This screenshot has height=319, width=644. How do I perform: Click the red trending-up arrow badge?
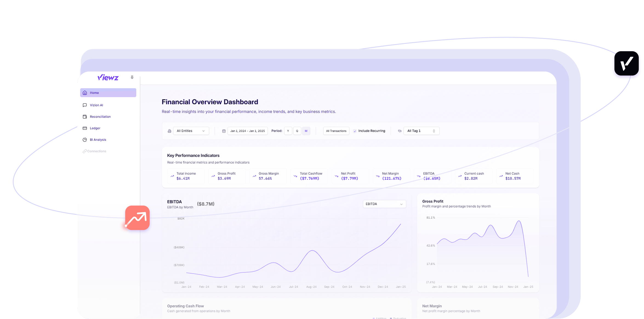[x=137, y=218]
